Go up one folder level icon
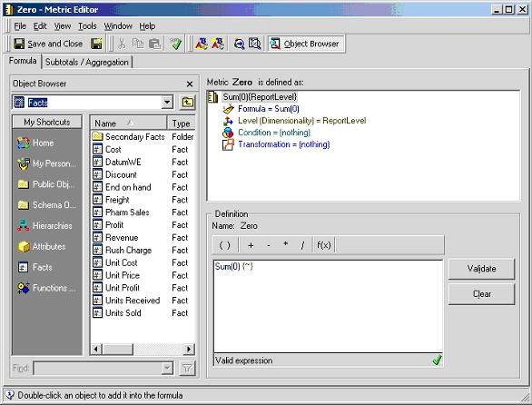This screenshot has height=405, width=532. point(187,103)
